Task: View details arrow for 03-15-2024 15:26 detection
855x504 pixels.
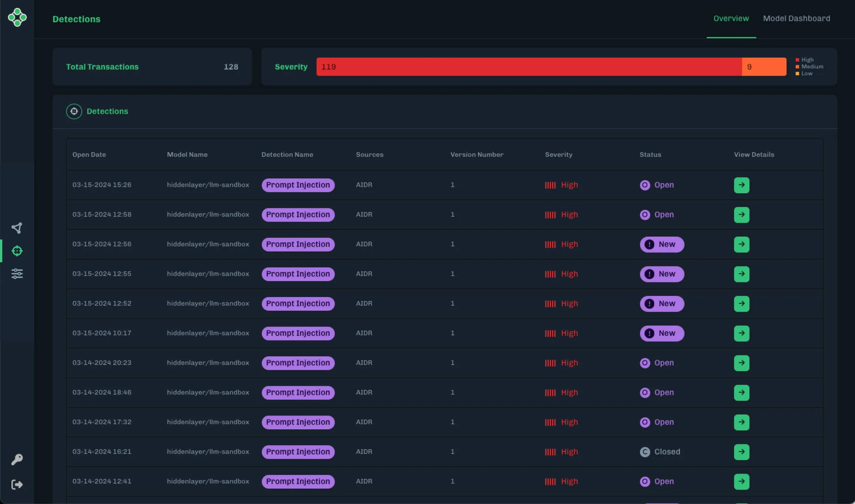Action: click(741, 185)
